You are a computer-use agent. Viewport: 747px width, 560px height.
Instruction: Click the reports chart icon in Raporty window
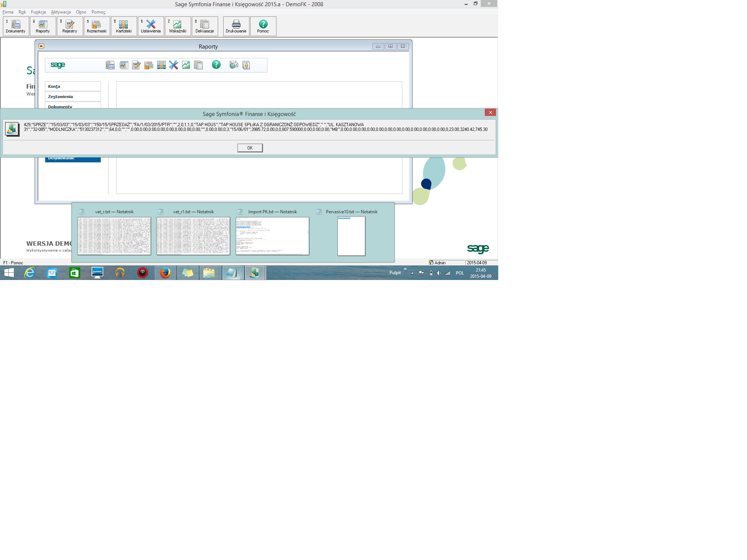coord(124,65)
